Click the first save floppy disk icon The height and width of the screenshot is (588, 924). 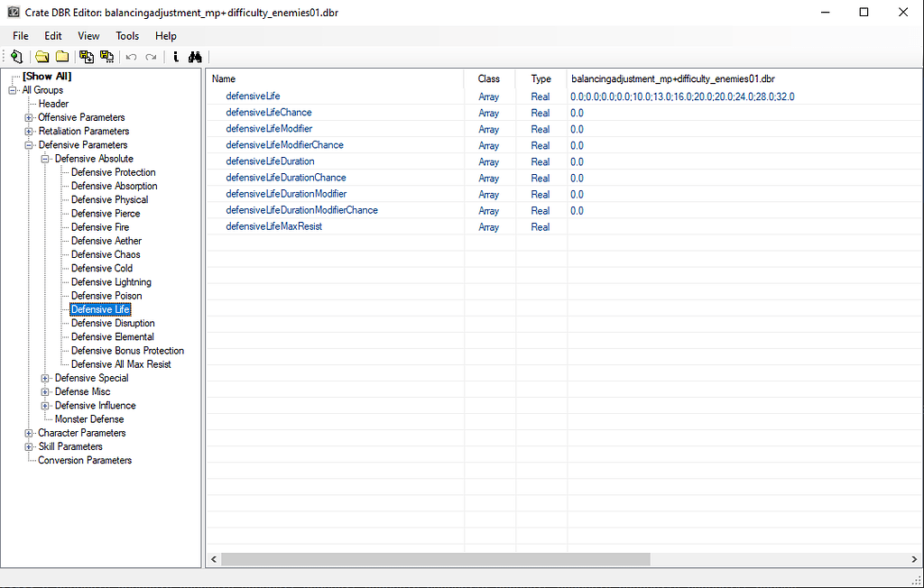[x=87, y=57]
